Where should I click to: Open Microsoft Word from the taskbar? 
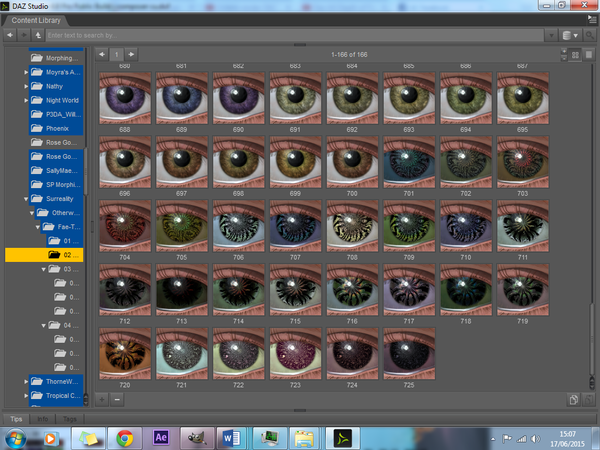click(x=233, y=438)
